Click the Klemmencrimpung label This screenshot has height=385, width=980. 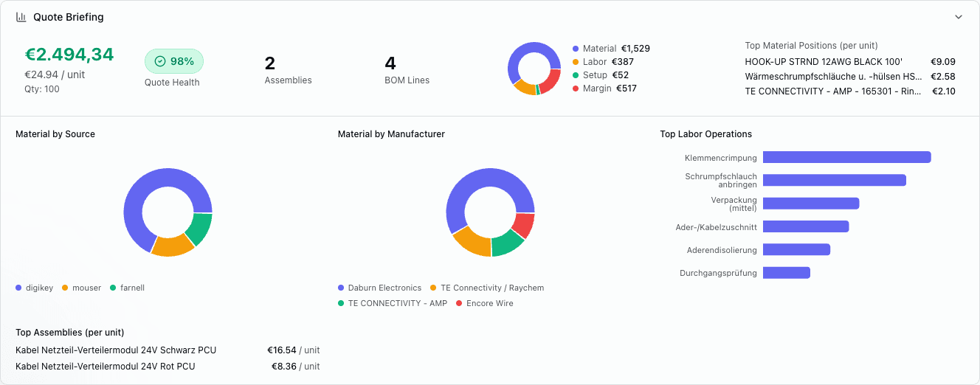(721, 158)
